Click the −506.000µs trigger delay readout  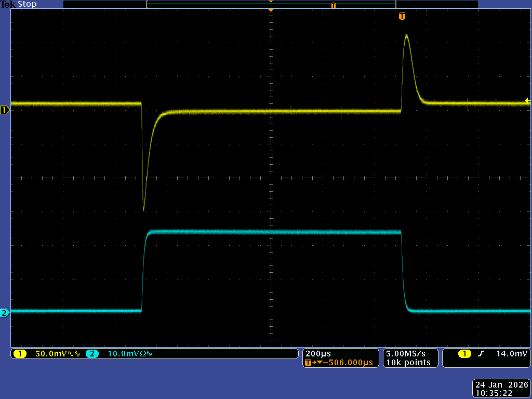(x=348, y=362)
